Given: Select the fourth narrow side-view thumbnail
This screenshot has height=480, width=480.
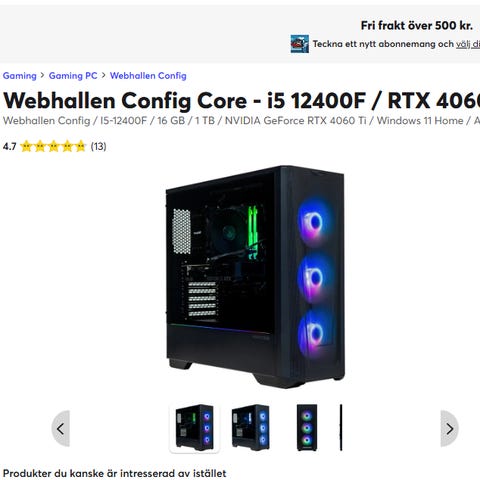Looking at the screenshot, I should [x=341, y=428].
